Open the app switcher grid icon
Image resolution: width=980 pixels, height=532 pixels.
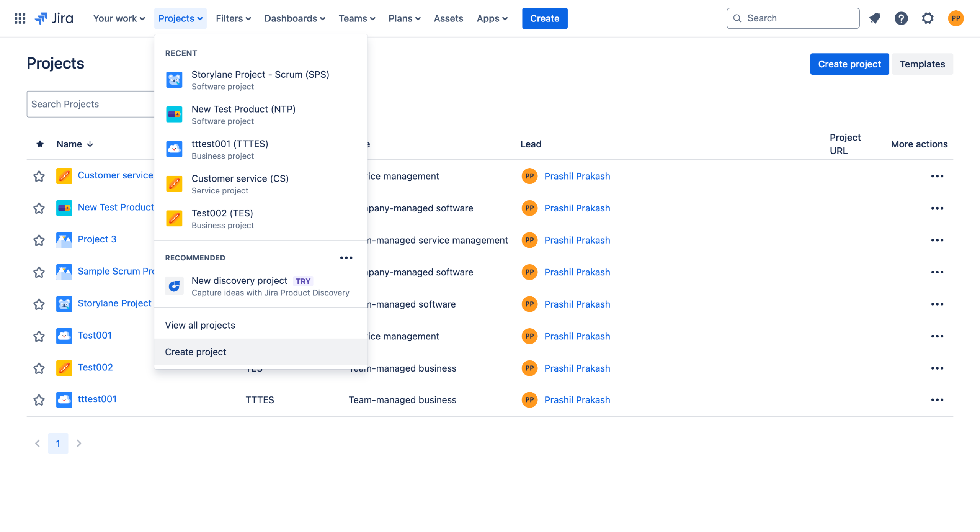point(20,18)
